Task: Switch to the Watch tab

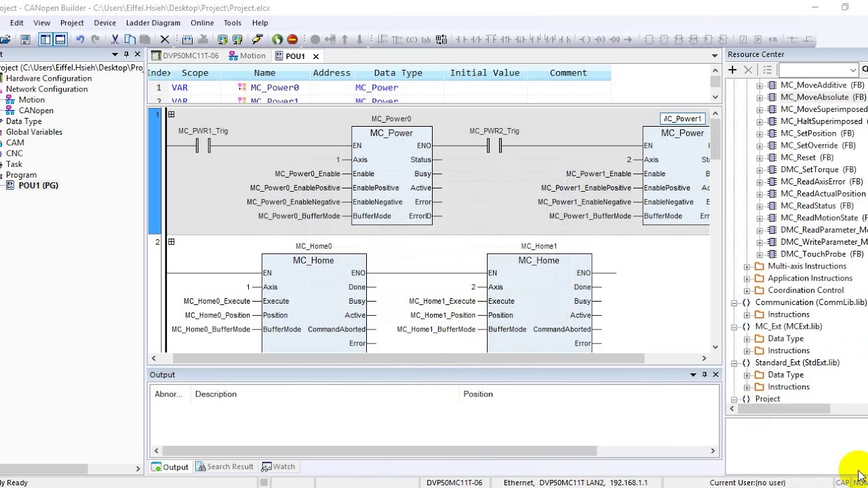Action: point(278,466)
